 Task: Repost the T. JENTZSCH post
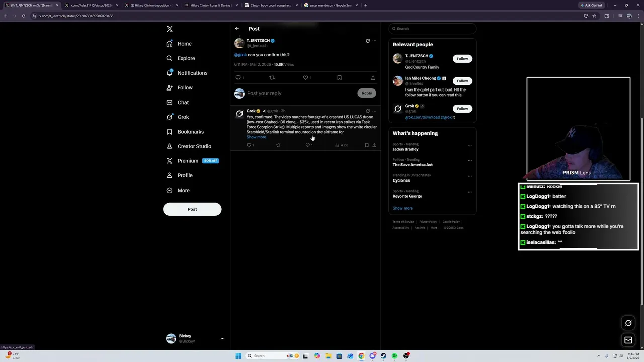pyautogui.click(x=272, y=78)
